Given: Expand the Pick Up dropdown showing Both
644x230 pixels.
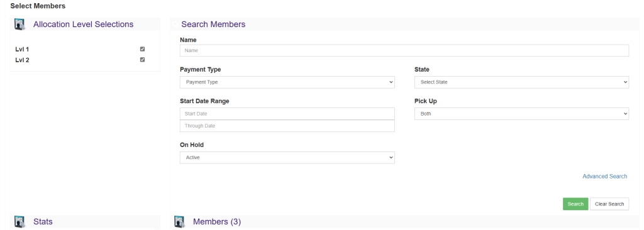Looking at the screenshot, I should pyautogui.click(x=521, y=114).
